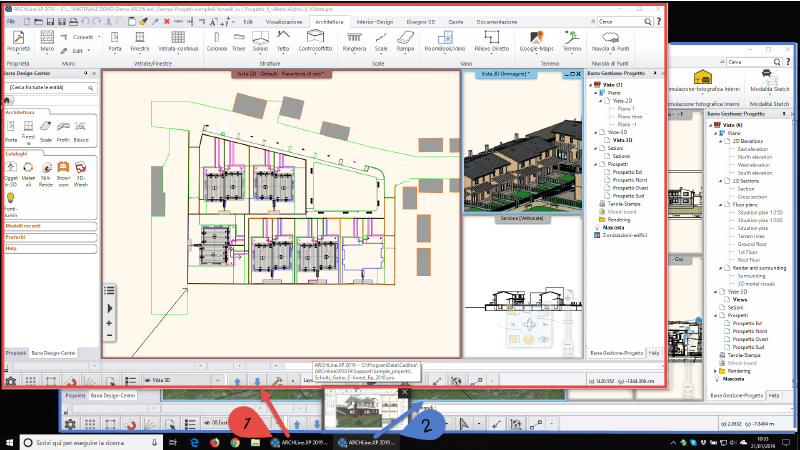This screenshot has width=800, height=450.
Task: Select Prospetto Nord in the front project tree
Action: tap(630, 180)
